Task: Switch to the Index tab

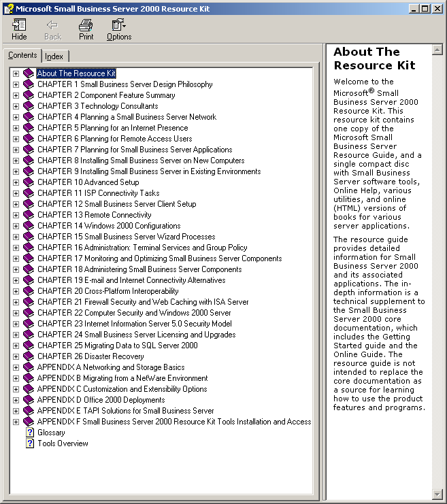Action: pyautogui.click(x=54, y=56)
